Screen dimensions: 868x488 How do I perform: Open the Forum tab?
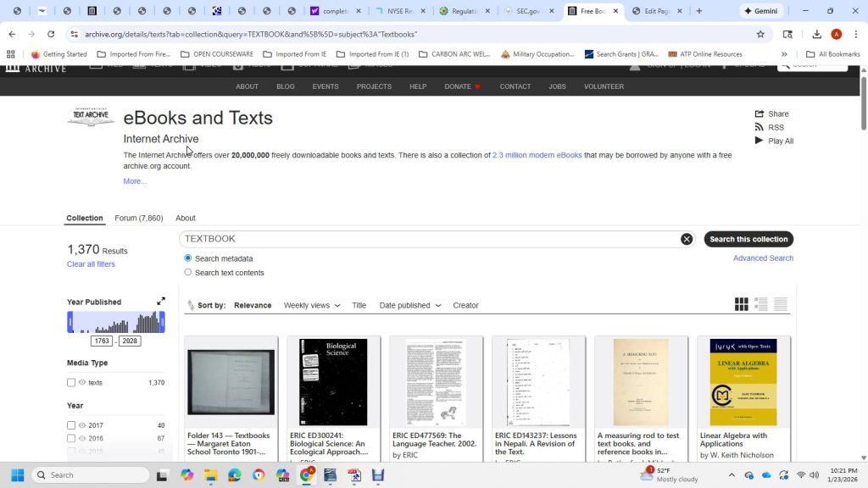click(x=138, y=218)
